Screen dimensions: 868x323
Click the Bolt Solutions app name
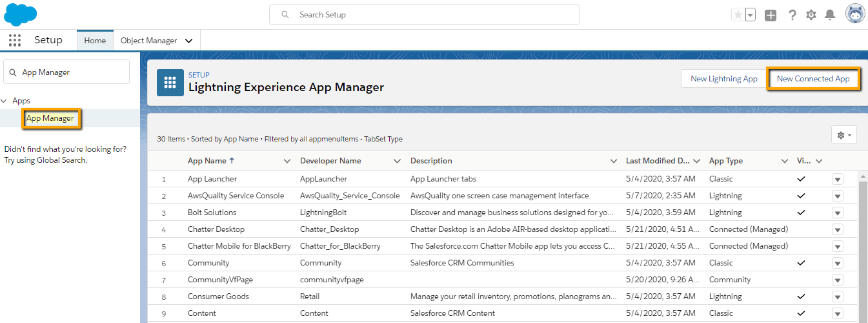pyautogui.click(x=212, y=213)
